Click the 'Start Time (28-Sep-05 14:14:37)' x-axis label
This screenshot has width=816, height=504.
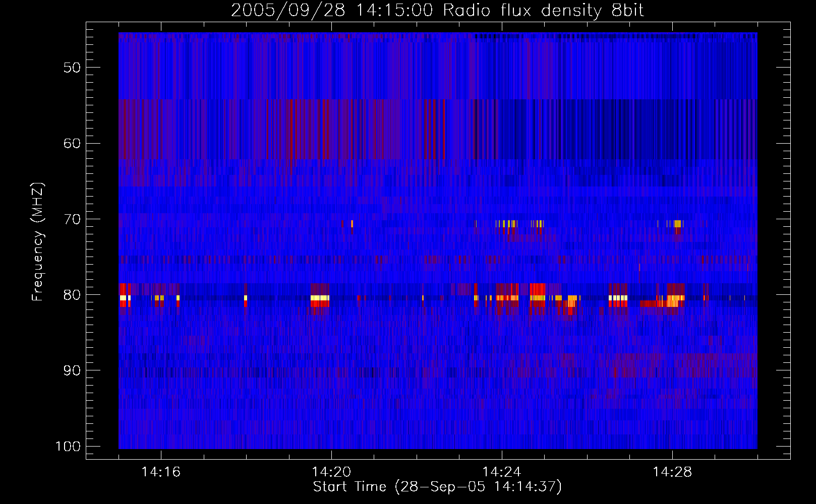coord(437,487)
